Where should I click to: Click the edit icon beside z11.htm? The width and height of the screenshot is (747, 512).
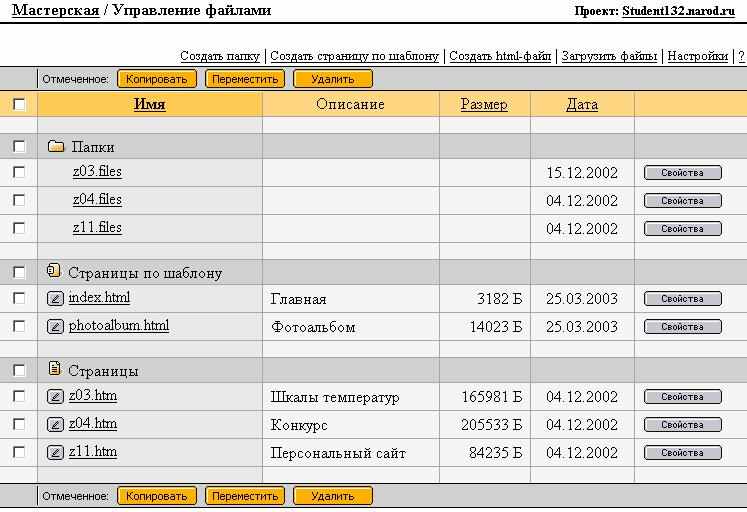[55, 452]
